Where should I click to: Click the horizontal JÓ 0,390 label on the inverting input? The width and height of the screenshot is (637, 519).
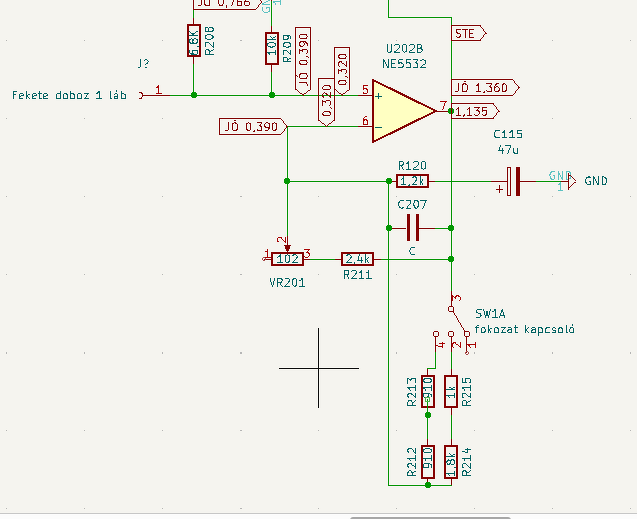pyautogui.click(x=253, y=127)
